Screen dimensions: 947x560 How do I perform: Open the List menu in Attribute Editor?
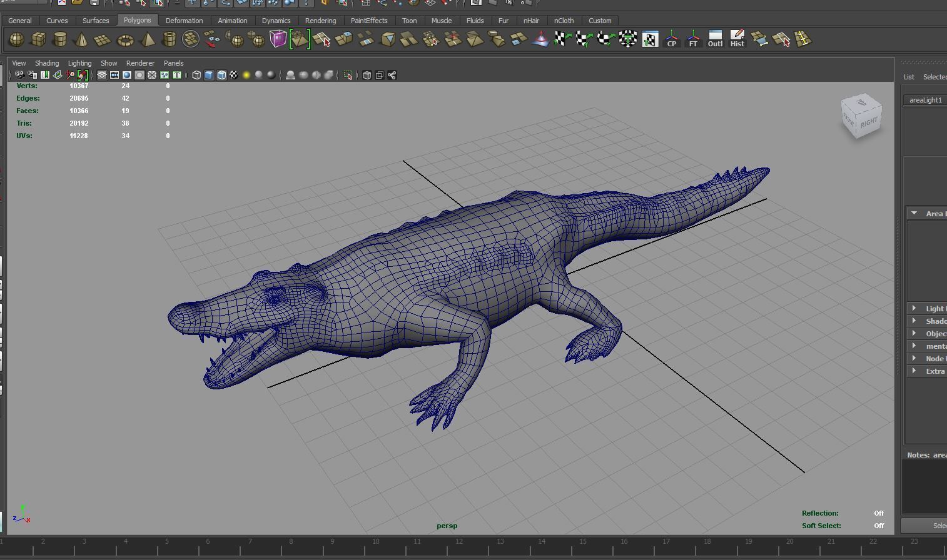click(909, 77)
